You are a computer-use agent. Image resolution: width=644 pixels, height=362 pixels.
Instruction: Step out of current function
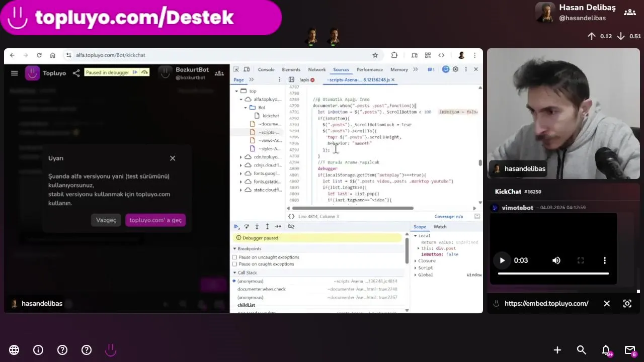tap(267, 226)
